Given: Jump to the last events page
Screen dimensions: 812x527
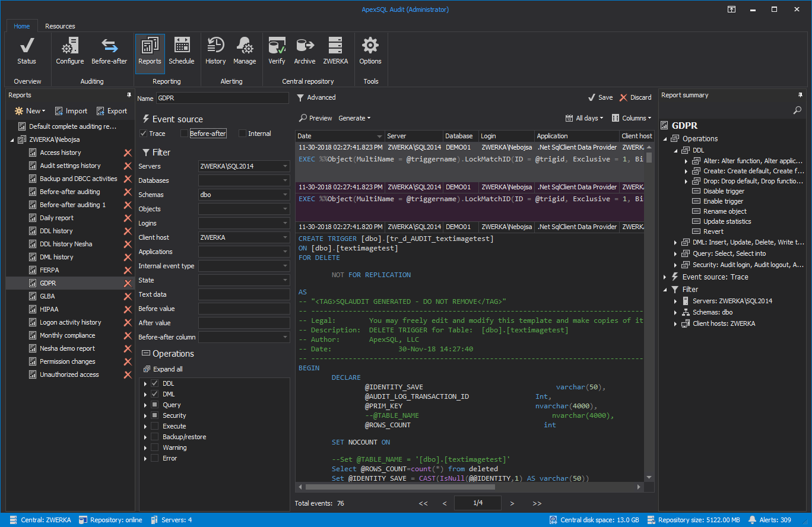Looking at the screenshot, I should point(537,503).
